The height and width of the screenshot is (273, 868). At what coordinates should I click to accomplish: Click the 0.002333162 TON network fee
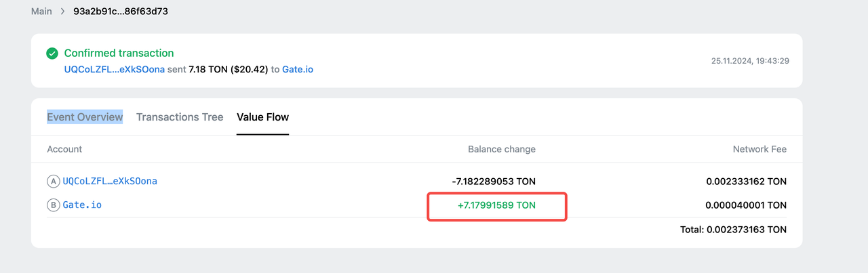click(746, 182)
